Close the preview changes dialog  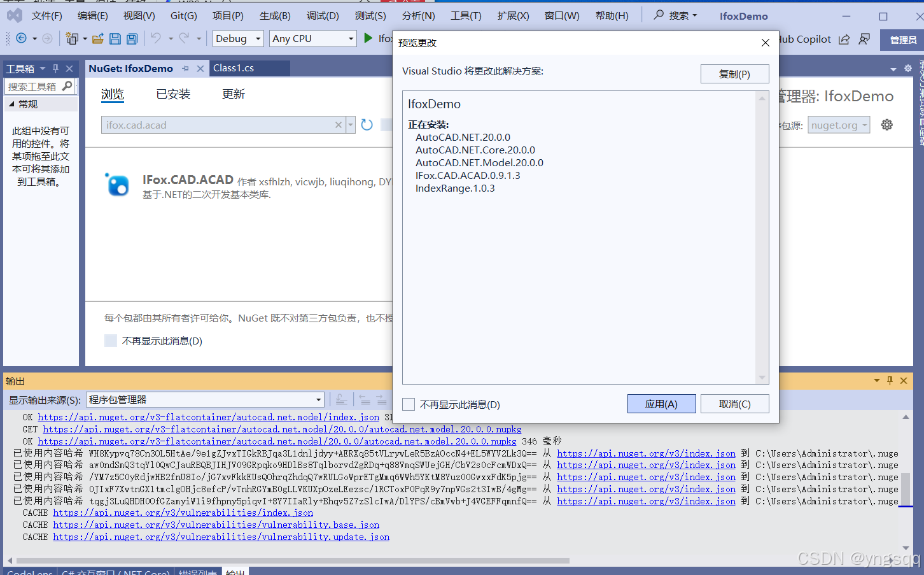(765, 43)
